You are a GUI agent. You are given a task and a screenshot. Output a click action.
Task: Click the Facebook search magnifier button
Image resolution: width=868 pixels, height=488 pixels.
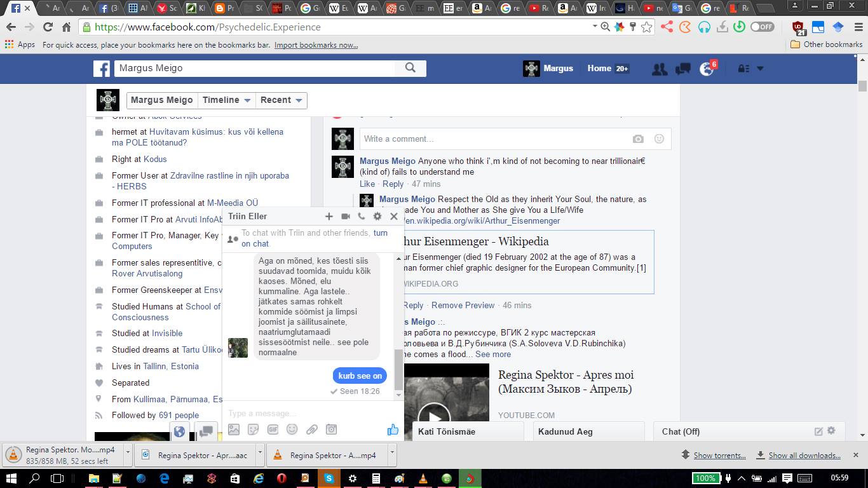point(410,68)
